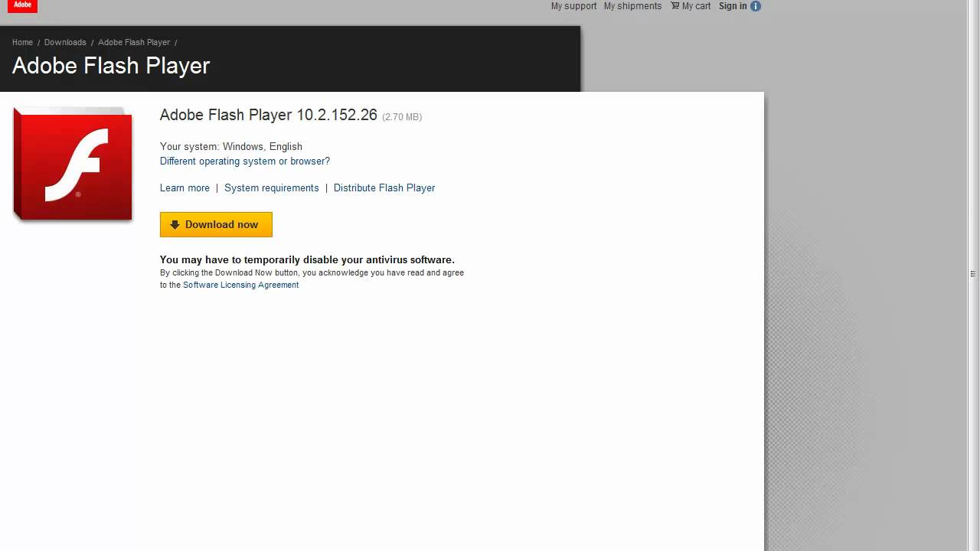This screenshot has width=980, height=551.
Task: Open System requirements link
Action: pyautogui.click(x=272, y=188)
